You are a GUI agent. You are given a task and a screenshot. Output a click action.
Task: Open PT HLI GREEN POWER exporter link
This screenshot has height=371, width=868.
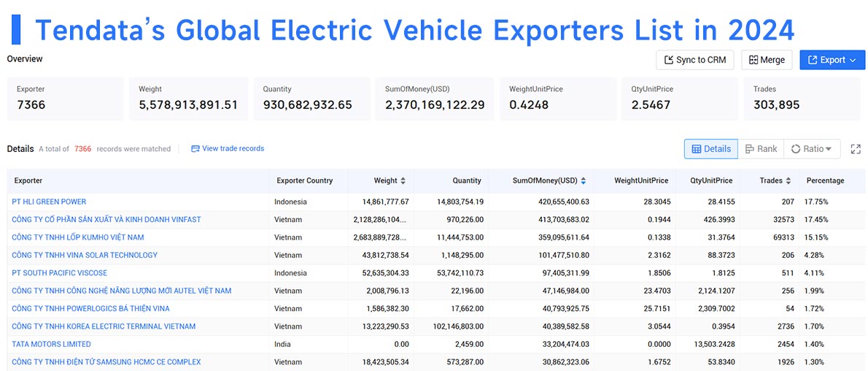point(50,202)
